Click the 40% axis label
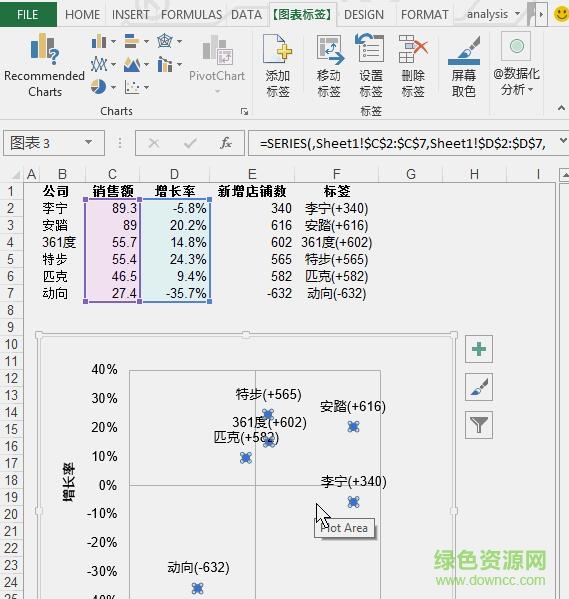Screen dimensions: 569x599 (x=104, y=369)
